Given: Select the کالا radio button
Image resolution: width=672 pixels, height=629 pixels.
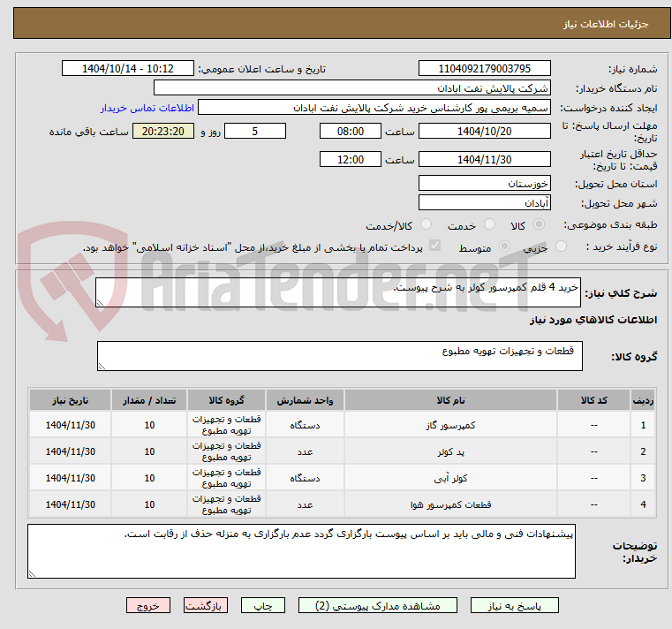Looking at the screenshot, I should 540,224.
